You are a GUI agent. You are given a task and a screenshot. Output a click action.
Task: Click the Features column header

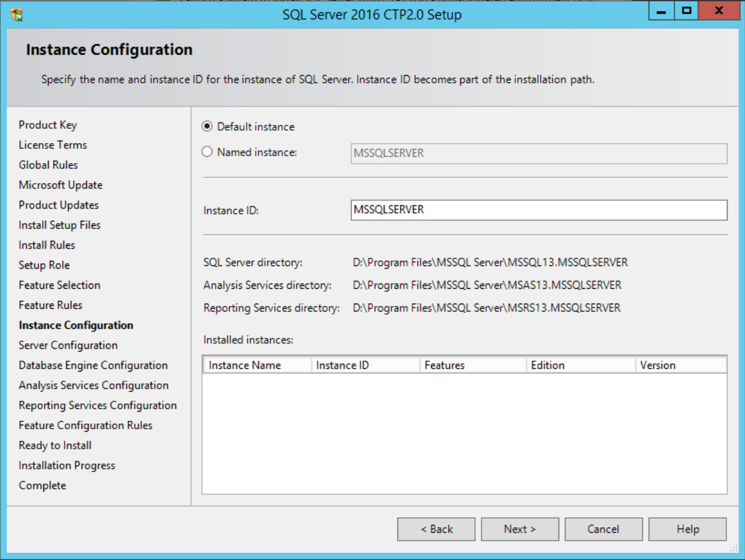coord(473,365)
